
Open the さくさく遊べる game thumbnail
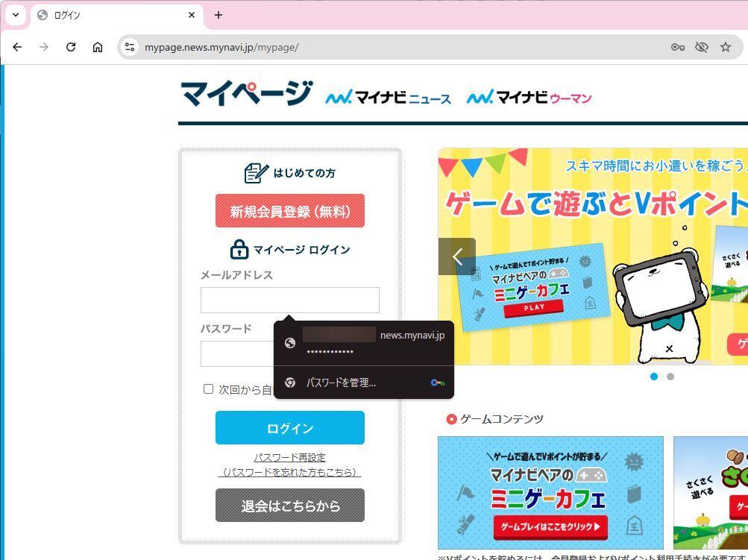[711, 493]
